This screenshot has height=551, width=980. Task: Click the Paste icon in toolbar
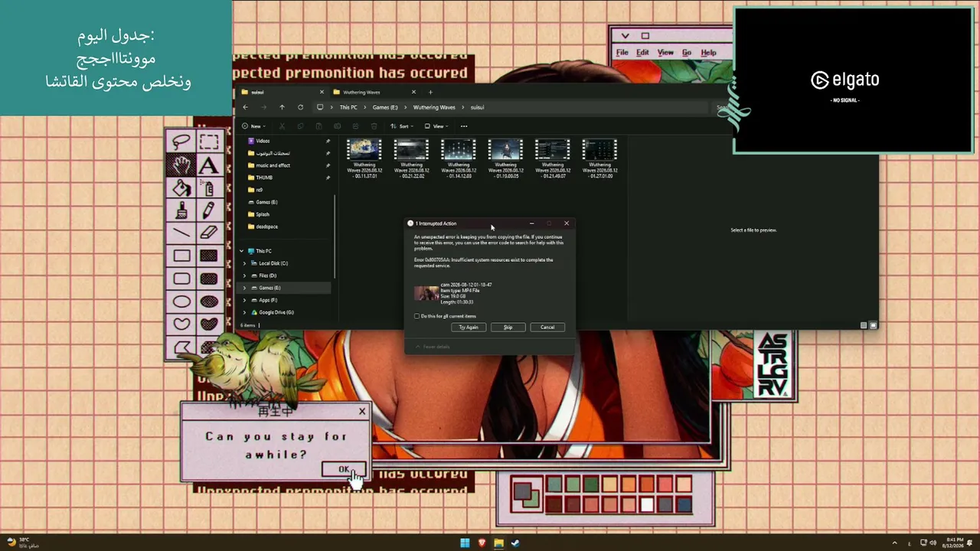pyautogui.click(x=318, y=126)
